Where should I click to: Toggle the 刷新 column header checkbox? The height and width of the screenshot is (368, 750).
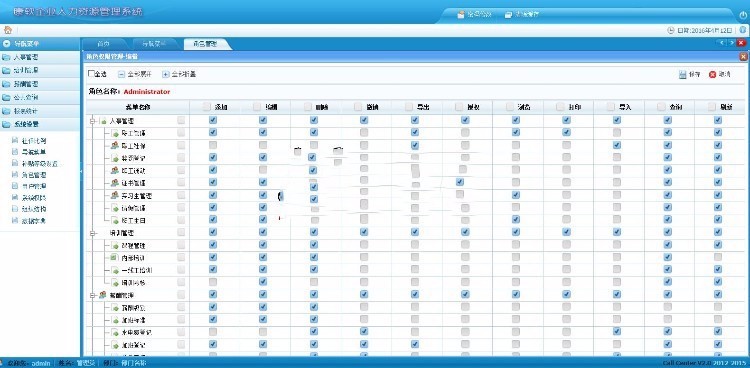tap(711, 107)
